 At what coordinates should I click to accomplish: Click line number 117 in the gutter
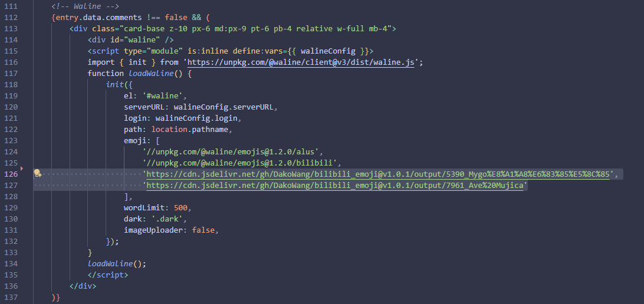(x=11, y=74)
